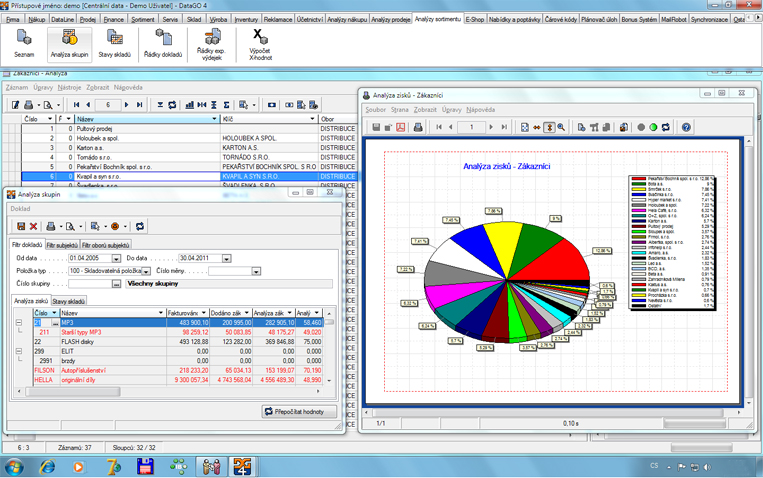Open the Od data date dropdown
The image size is (763, 478).
116,258
